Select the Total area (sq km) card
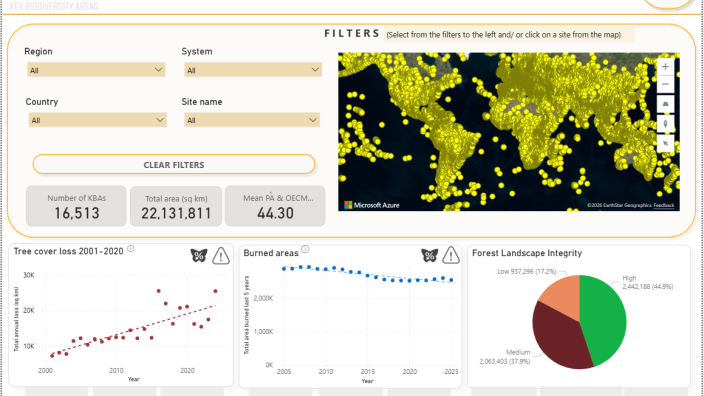704x396 pixels. pyautogui.click(x=176, y=206)
